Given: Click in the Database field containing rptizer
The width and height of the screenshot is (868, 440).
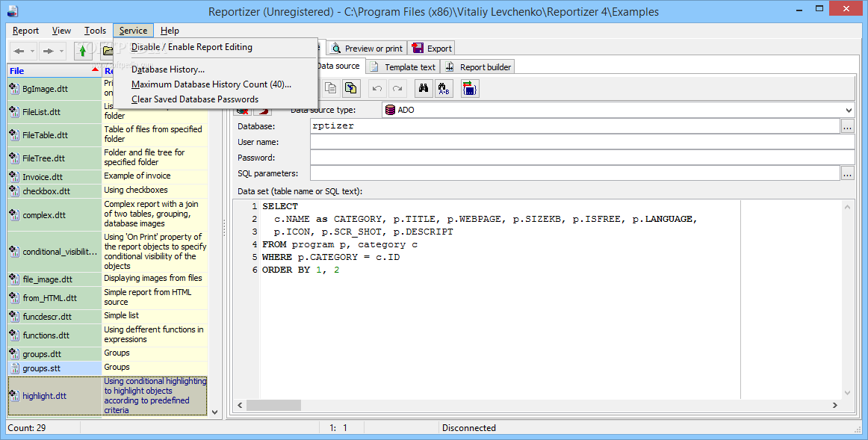Looking at the screenshot, I should (x=575, y=126).
